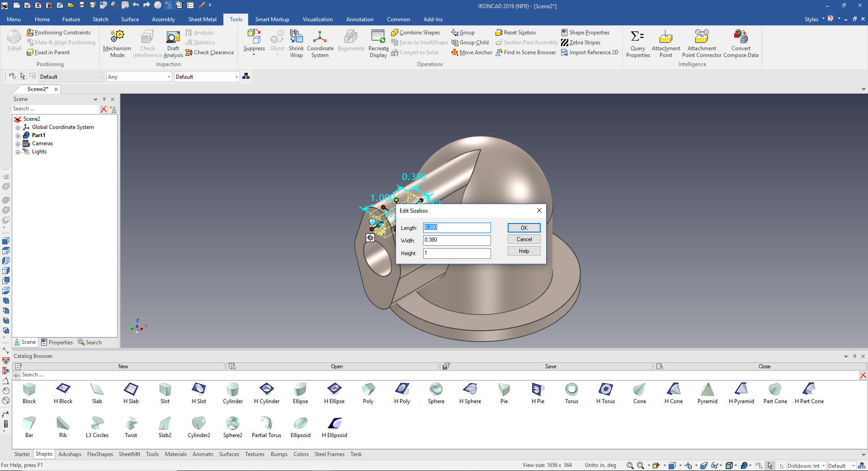868x471 pixels.
Task: Toggle Zebra Stripes display
Action: [581, 43]
